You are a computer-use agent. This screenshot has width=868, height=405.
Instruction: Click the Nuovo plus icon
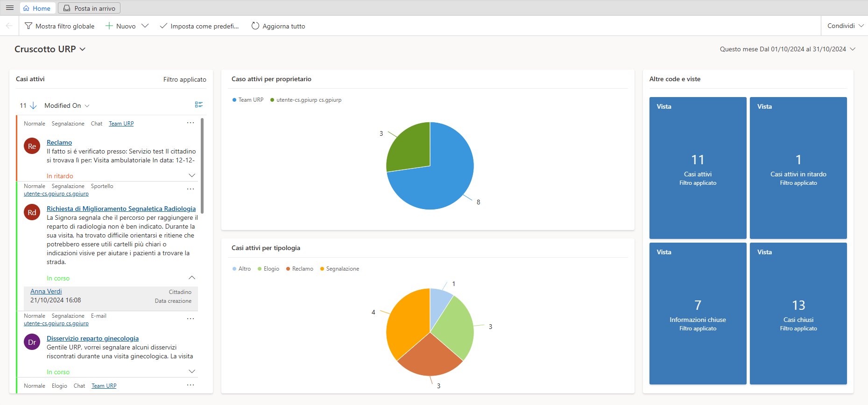click(x=109, y=26)
